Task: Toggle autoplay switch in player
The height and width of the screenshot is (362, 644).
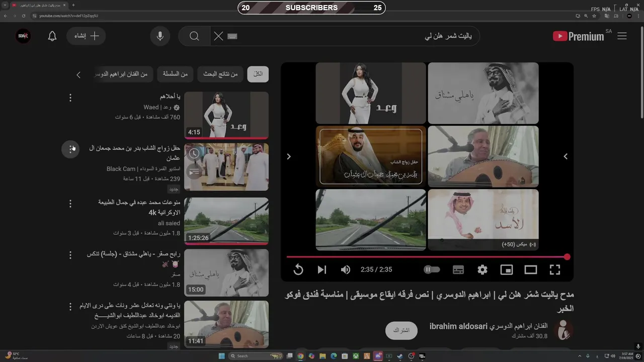Action: (432, 270)
